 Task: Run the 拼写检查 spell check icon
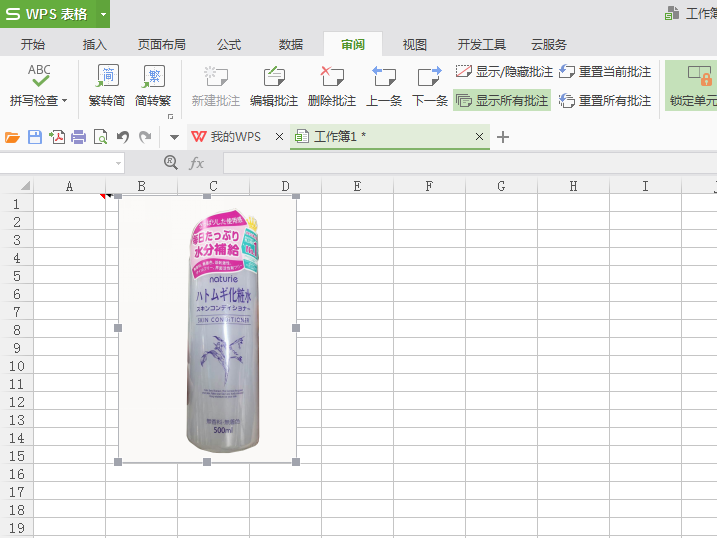[x=39, y=76]
